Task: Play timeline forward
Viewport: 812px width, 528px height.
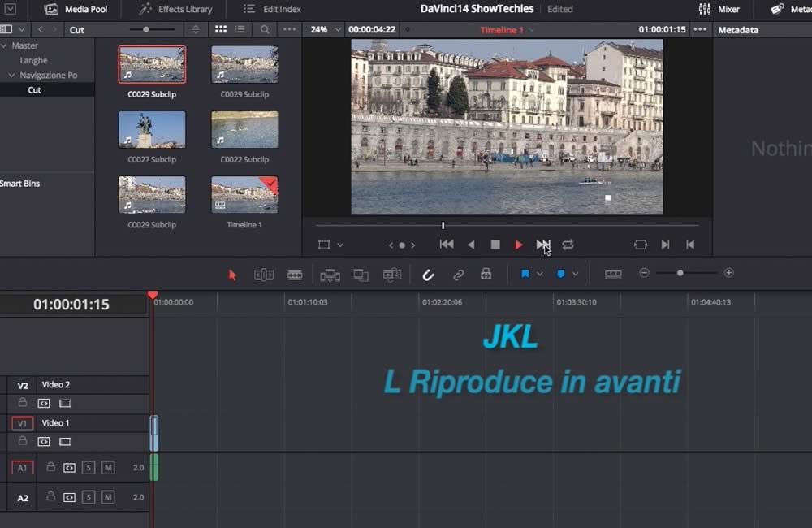Action: [518, 245]
